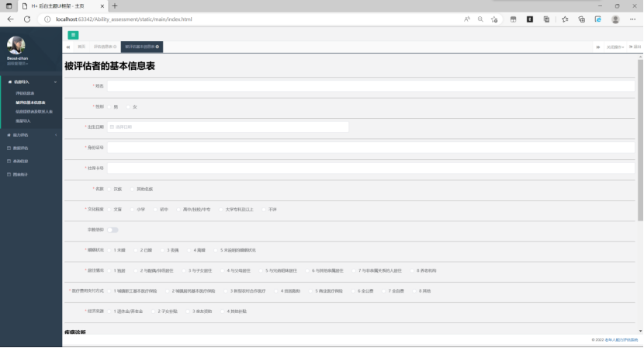Click the 图表统计 sidebar icon
This screenshot has width=644, height=348.
click(9, 175)
